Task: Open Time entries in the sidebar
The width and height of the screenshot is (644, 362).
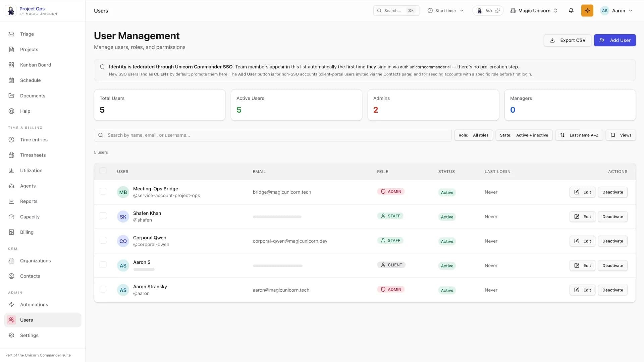Action: 43,140
